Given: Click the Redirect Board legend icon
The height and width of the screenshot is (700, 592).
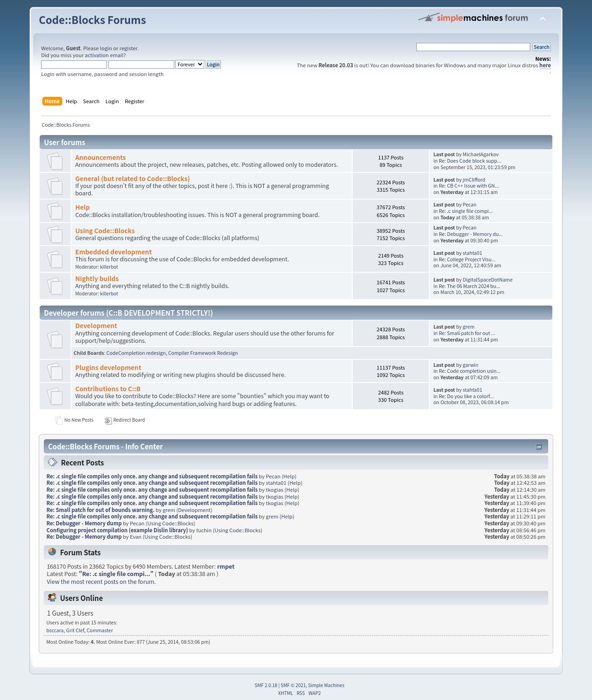Looking at the screenshot, I should [108, 420].
